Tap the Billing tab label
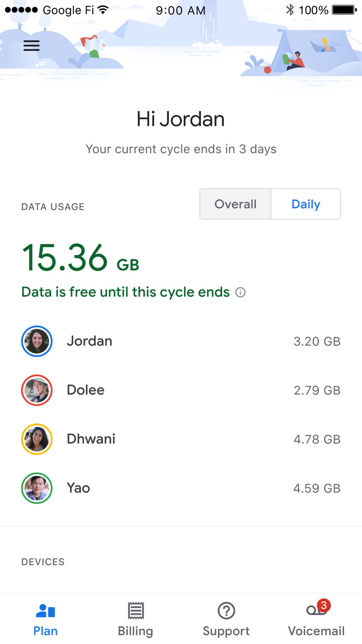The image size is (362, 644). click(x=136, y=631)
